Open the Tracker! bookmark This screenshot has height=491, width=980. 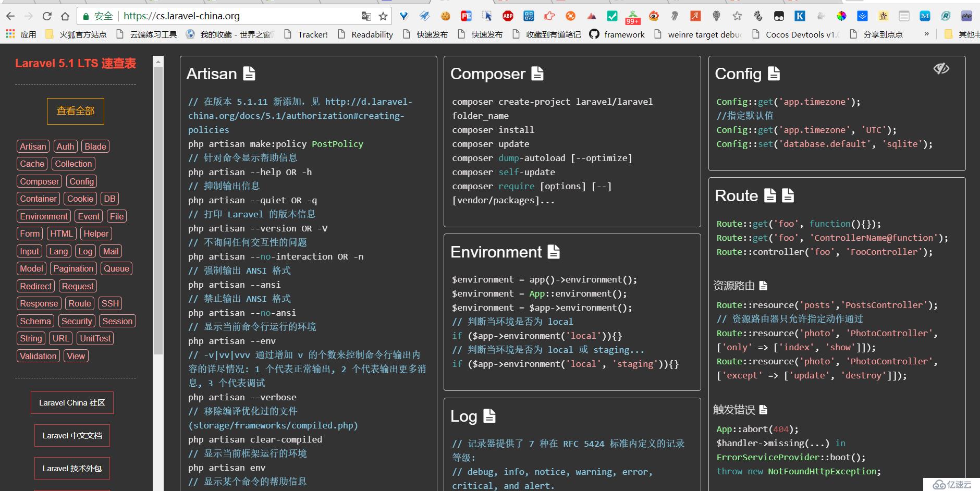tap(306, 34)
